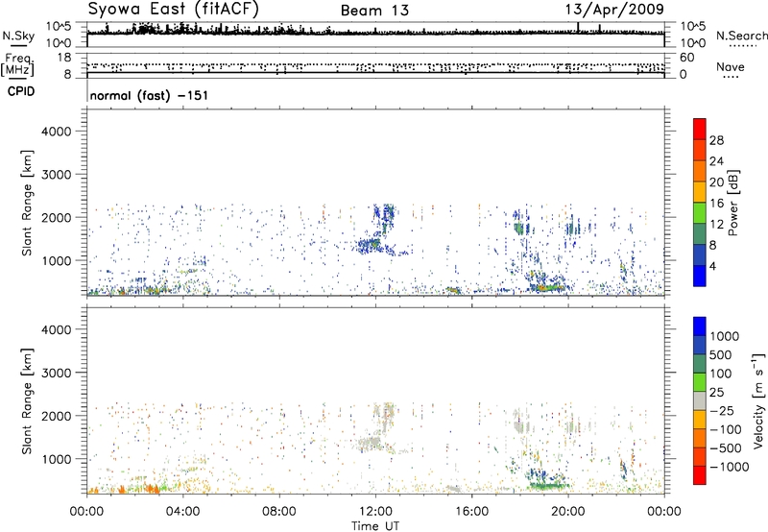Select the dark green 8–12 dB Power segment
Screen dimensions: 768x532
pyautogui.click(x=700, y=233)
